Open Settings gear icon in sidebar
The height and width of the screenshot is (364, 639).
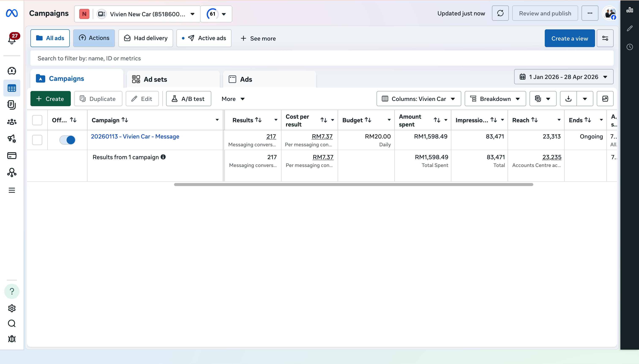click(x=12, y=308)
